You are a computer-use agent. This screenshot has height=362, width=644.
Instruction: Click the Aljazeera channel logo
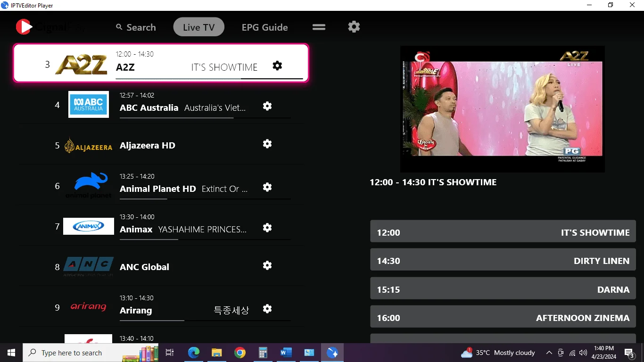coord(89,146)
